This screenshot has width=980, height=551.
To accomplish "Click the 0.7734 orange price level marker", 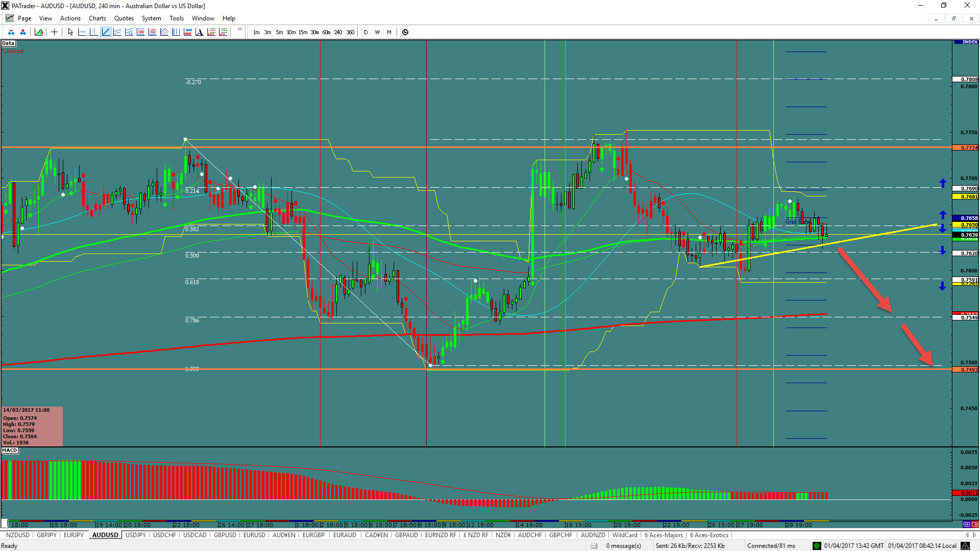I will pyautogui.click(x=966, y=147).
